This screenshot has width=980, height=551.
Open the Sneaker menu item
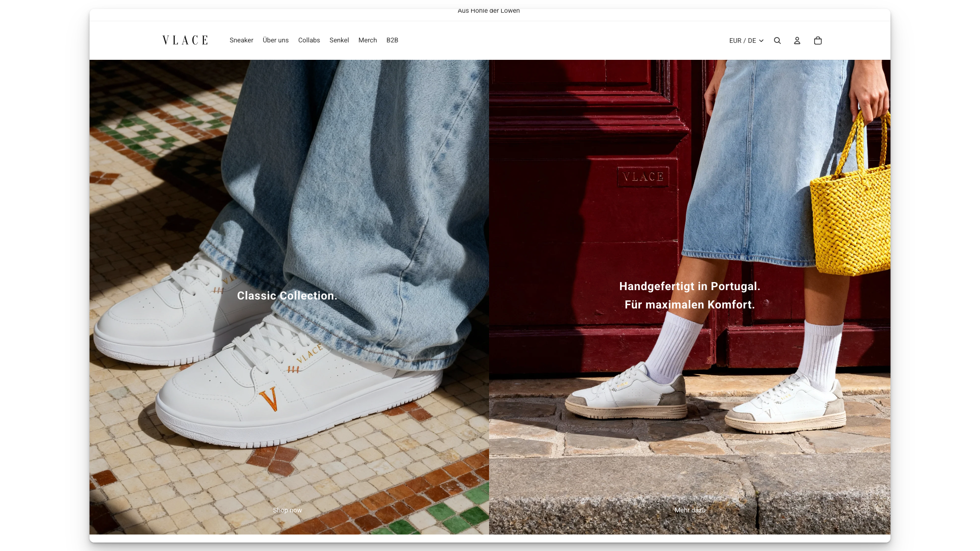coord(241,40)
